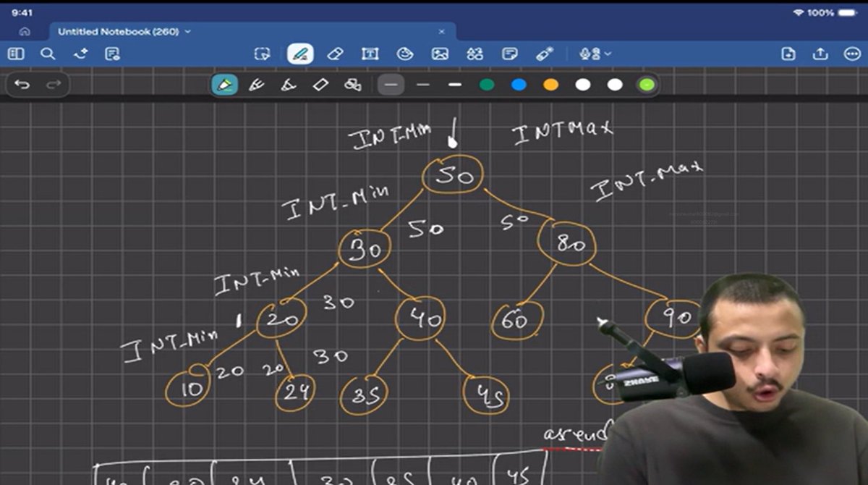Open the sticky note comment tool
This screenshot has width=868, height=485.
coord(511,53)
